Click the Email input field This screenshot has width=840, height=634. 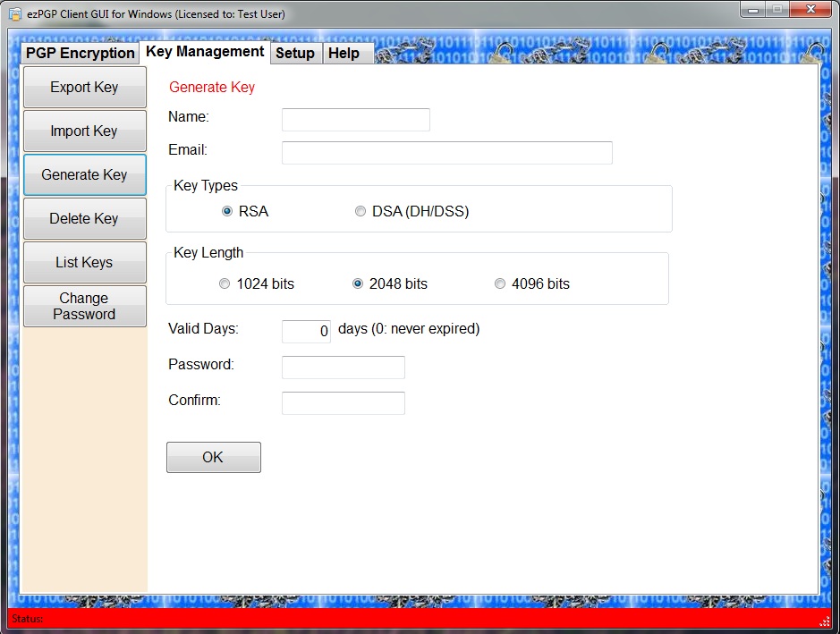pyautogui.click(x=446, y=152)
